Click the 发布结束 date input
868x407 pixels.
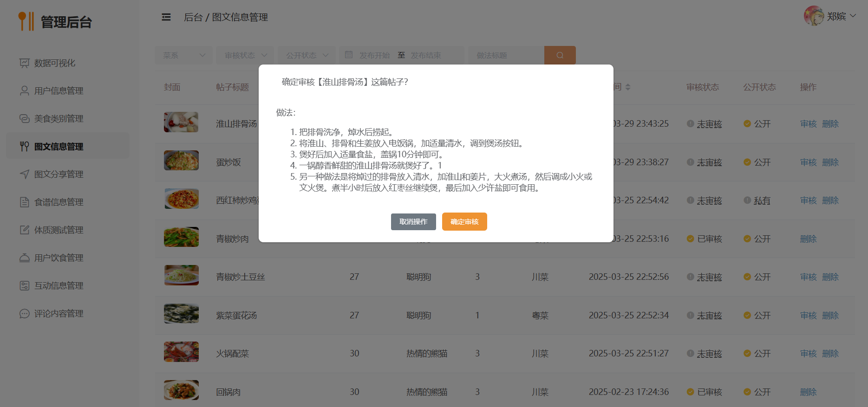coord(426,55)
